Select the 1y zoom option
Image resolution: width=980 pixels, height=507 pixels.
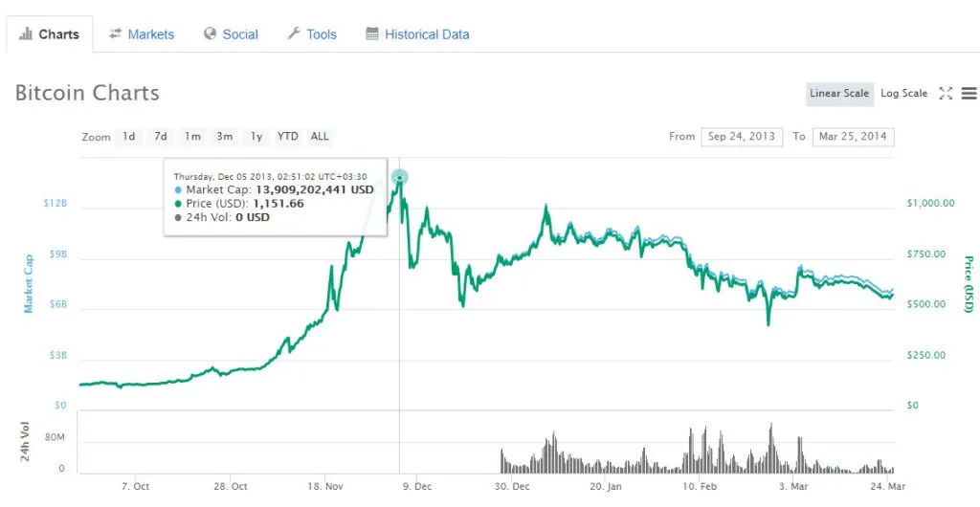(x=256, y=137)
